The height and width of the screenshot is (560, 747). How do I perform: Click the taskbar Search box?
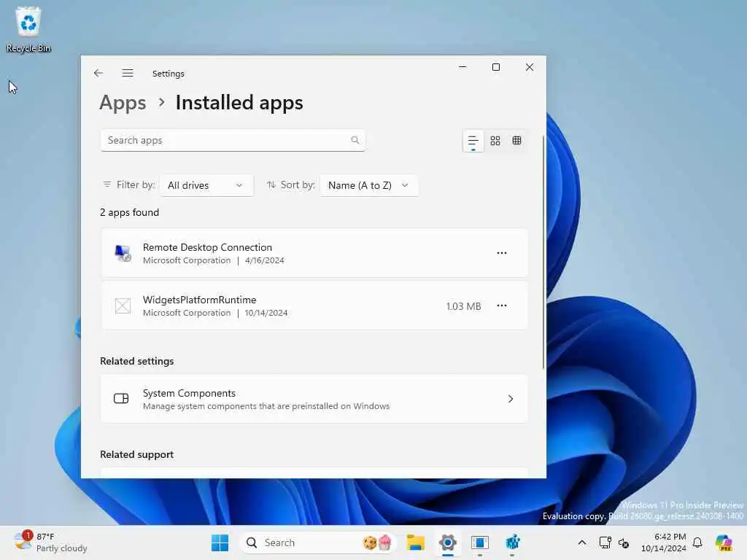(318, 542)
